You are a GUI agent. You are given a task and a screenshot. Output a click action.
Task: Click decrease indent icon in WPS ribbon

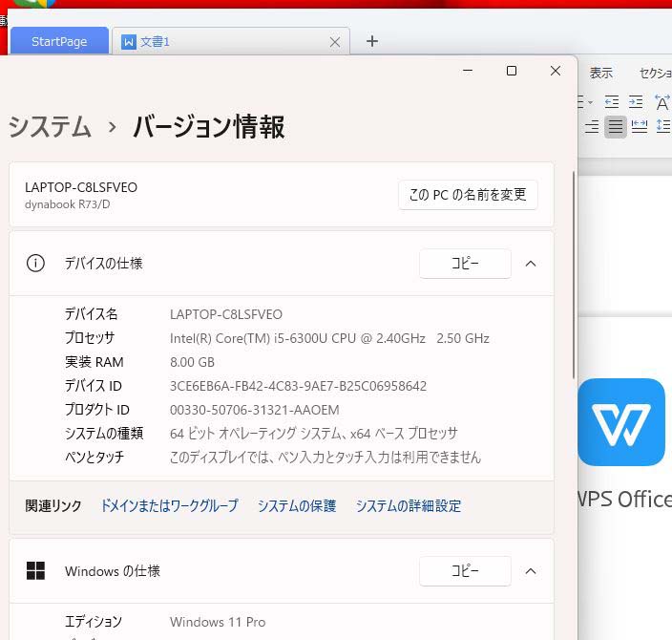coord(612,102)
